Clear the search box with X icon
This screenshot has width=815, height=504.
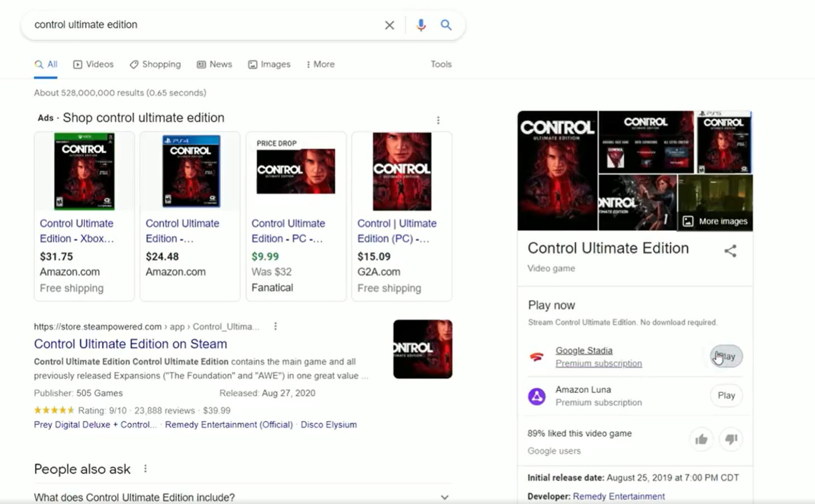390,25
